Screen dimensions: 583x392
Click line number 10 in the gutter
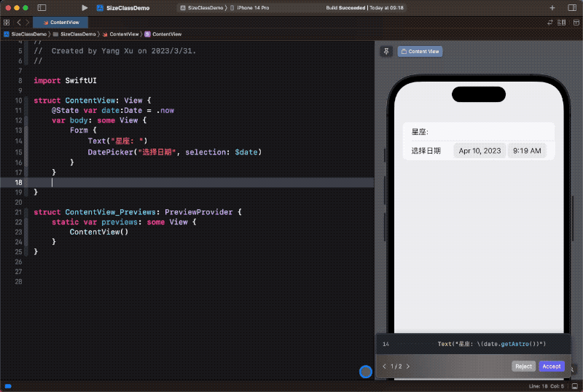click(19, 101)
